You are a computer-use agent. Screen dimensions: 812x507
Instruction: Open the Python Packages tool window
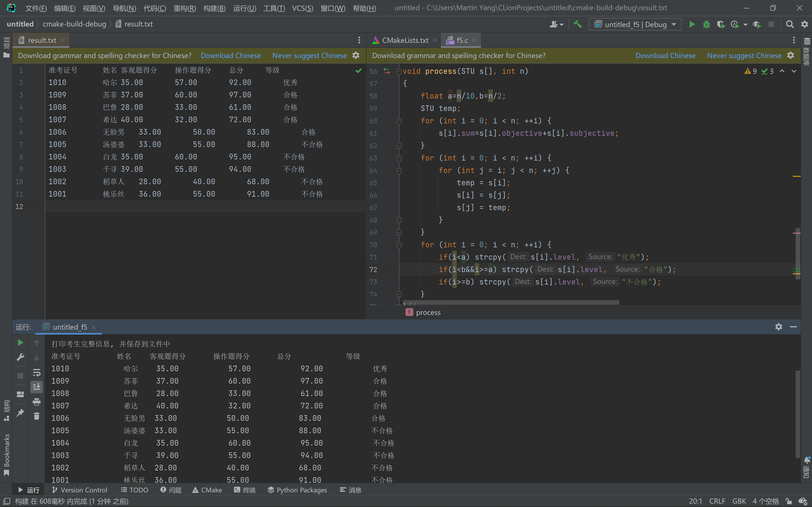[x=297, y=490]
